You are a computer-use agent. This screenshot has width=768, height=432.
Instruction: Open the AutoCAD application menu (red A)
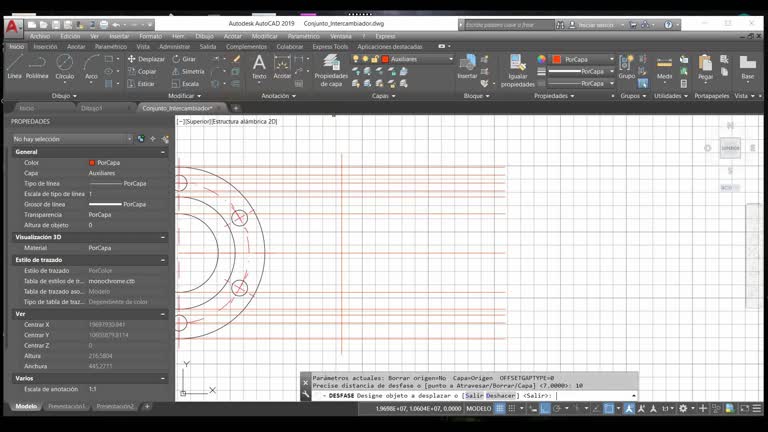click(x=12, y=26)
